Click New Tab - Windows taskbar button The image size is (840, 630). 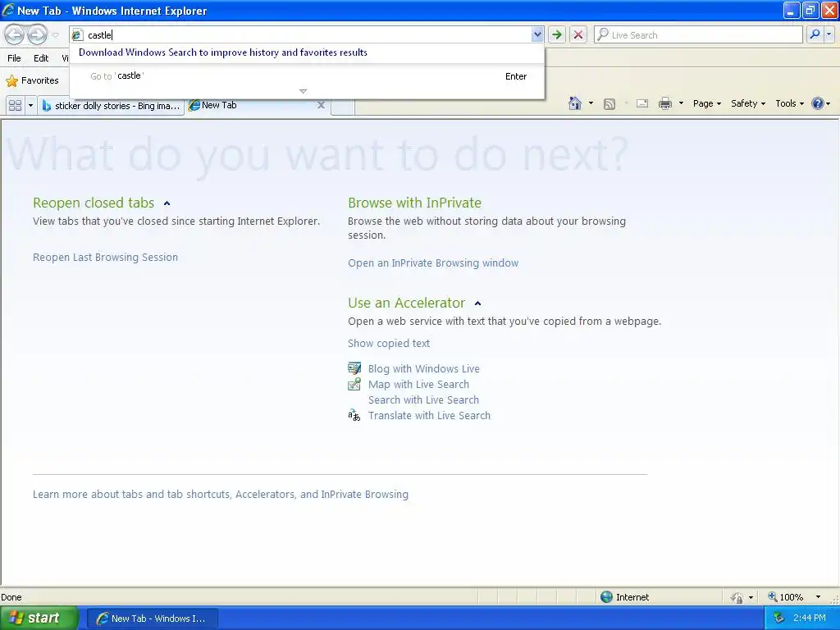pos(152,619)
